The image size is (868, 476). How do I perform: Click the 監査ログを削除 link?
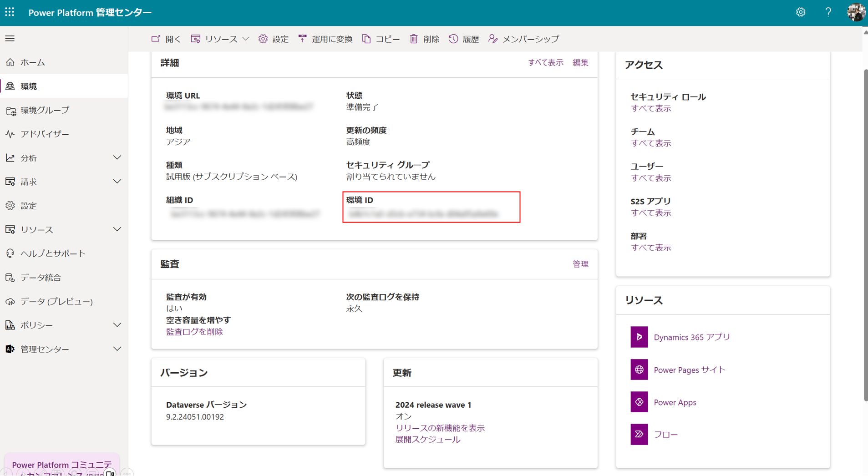click(194, 332)
